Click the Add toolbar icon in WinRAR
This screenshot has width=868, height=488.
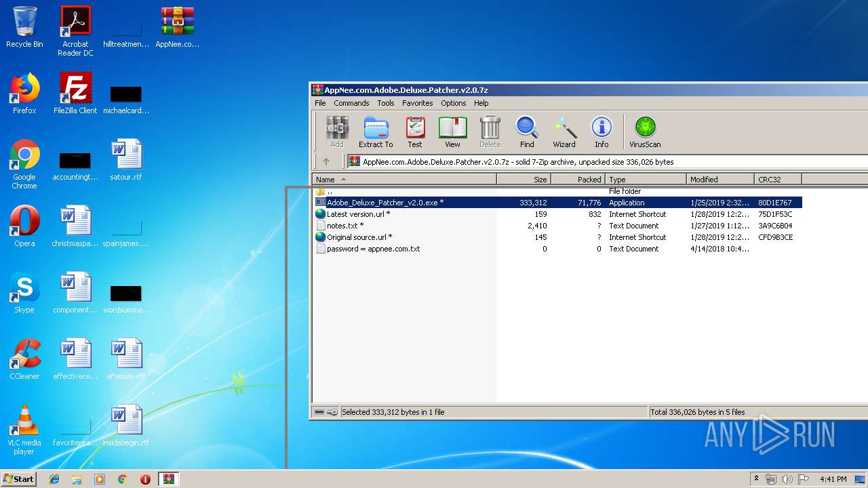click(x=337, y=132)
